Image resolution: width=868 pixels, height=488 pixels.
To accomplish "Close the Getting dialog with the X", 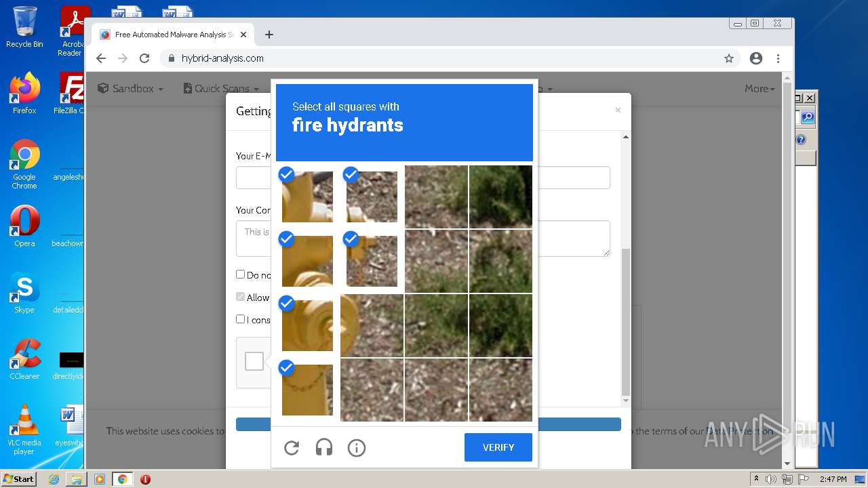I will pyautogui.click(x=618, y=110).
